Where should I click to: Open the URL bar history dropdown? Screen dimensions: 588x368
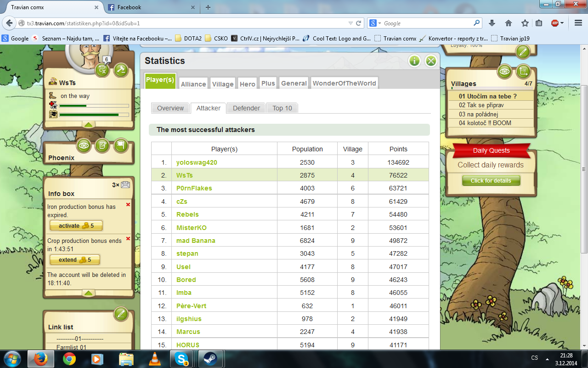[x=351, y=23]
